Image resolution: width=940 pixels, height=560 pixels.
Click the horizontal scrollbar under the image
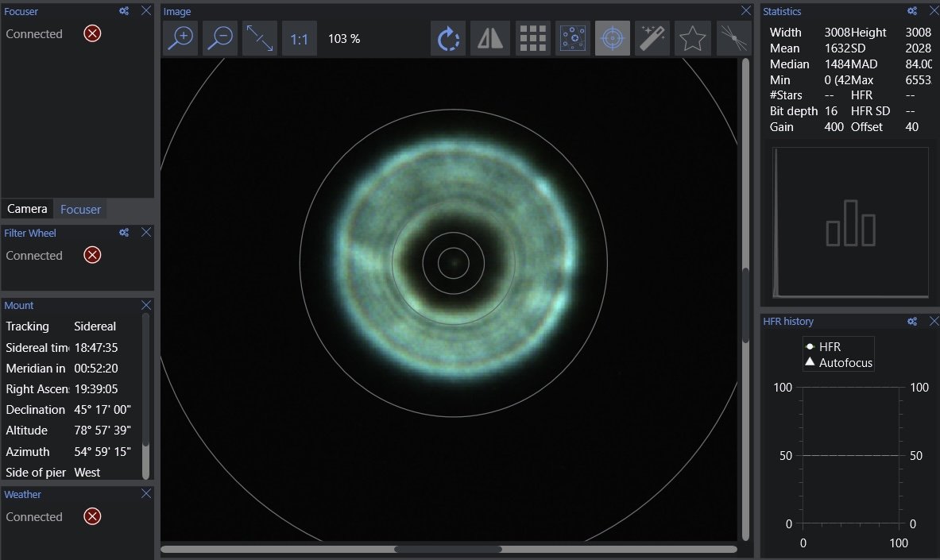coord(448,549)
